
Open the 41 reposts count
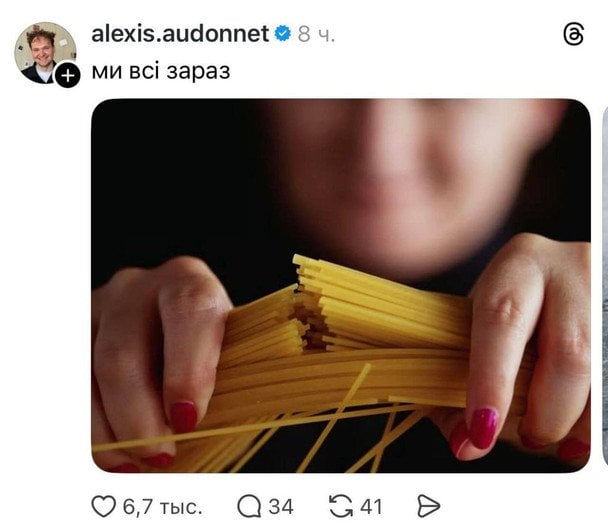pos(371,507)
